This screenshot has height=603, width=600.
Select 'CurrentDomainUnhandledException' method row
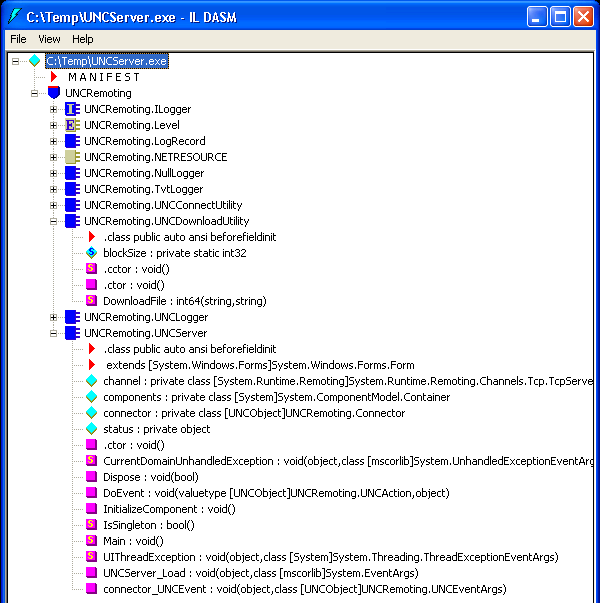pyautogui.click(x=348, y=461)
